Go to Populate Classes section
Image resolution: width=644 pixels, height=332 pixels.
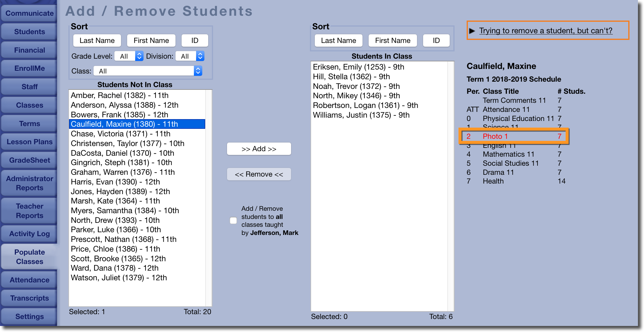(x=29, y=257)
